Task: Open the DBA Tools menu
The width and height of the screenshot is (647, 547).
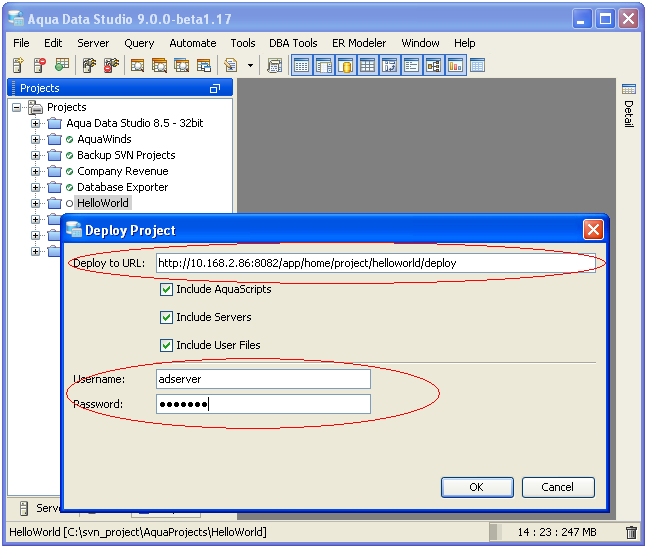Action: tap(293, 43)
